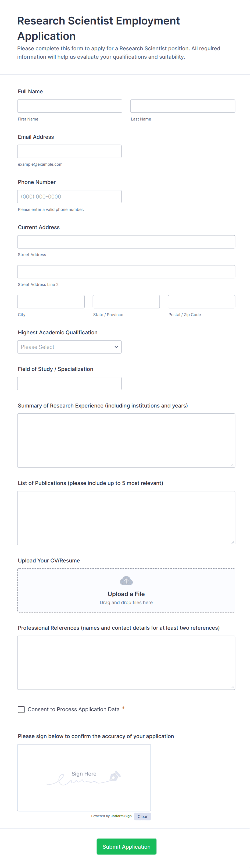Open the Highest Academic Qualification dropdown
Viewport: 250px width, 868px height.
pyautogui.click(x=69, y=347)
